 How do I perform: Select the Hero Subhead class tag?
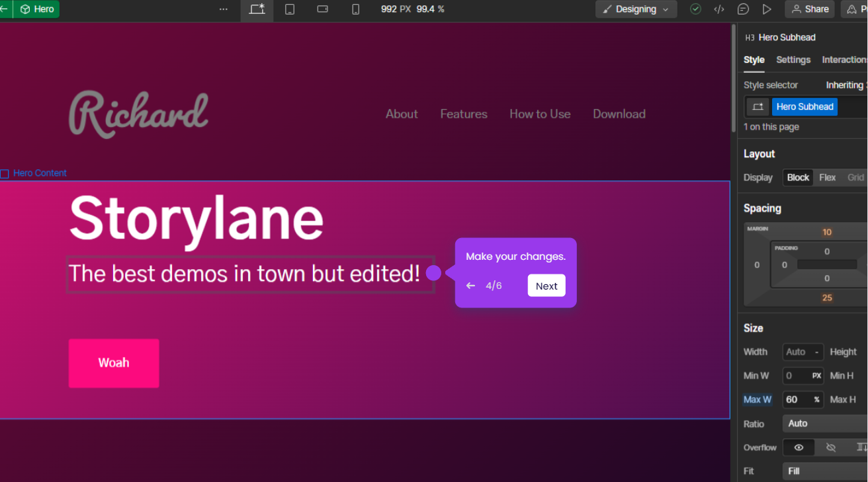804,106
